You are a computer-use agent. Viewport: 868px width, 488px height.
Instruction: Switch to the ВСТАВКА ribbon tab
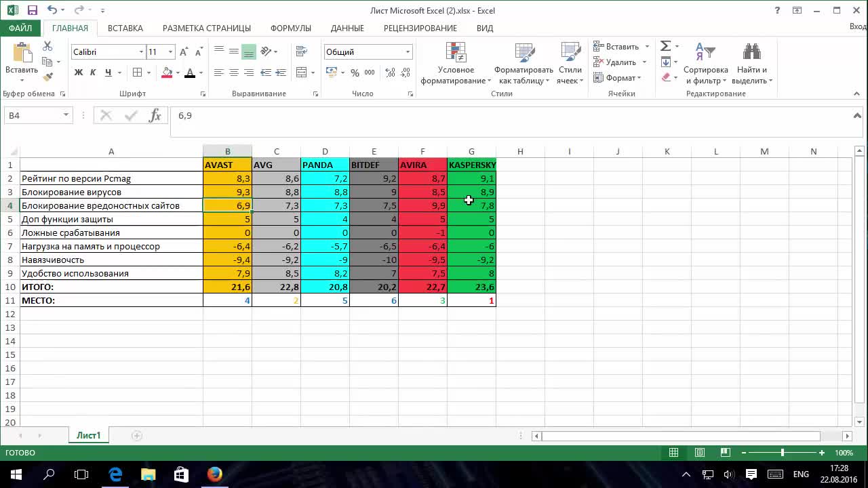(x=125, y=28)
